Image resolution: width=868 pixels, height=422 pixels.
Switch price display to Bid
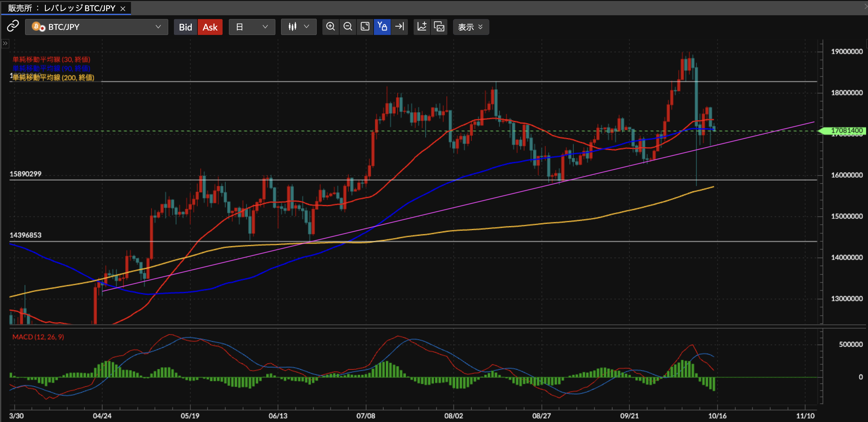185,27
